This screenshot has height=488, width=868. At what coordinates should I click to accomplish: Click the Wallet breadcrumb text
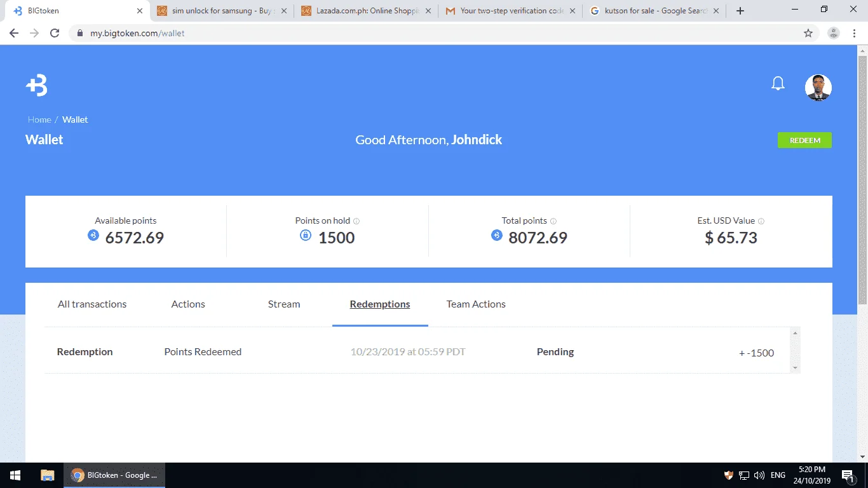click(75, 119)
